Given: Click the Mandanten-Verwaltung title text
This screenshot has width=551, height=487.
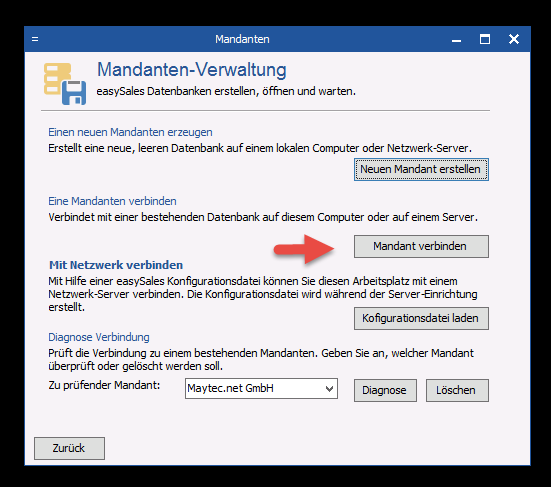Looking at the screenshot, I should pos(192,70).
